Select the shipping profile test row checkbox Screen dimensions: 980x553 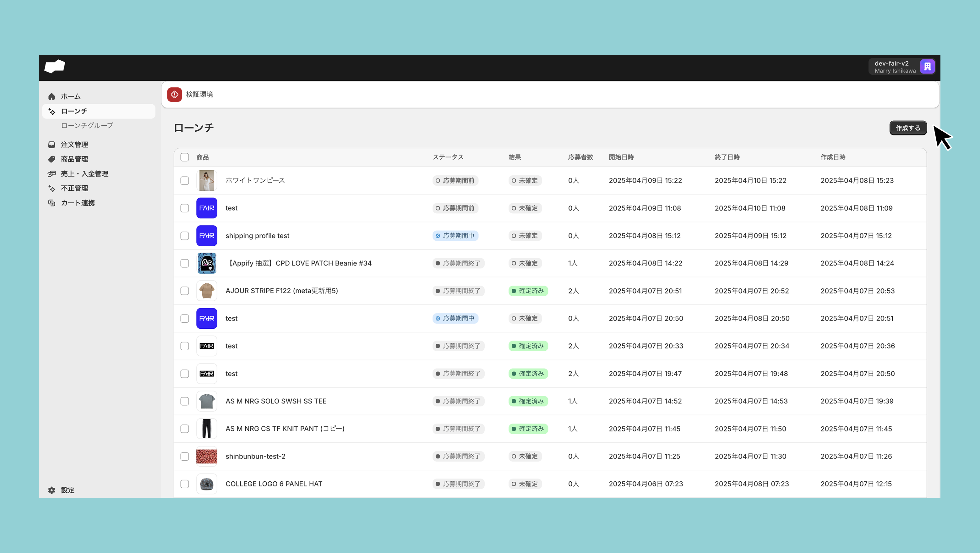point(184,236)
